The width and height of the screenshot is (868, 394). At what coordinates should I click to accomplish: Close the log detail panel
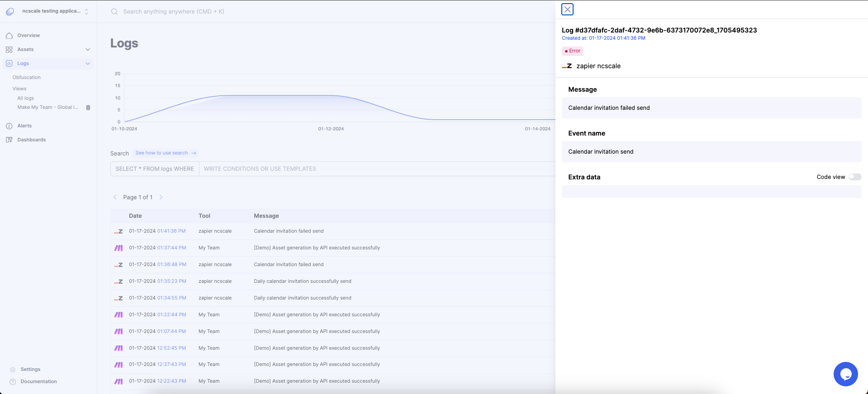tap(567, 9)
